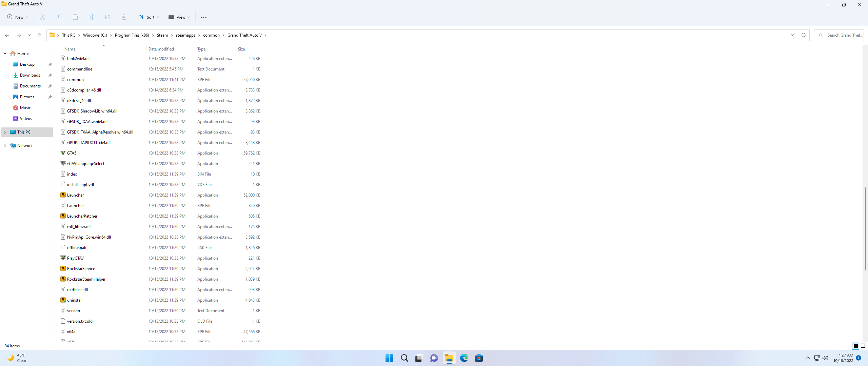Viewport: 868px width, 366px height.
Task: Expand the Network tree node
Action: click(5, 146)
